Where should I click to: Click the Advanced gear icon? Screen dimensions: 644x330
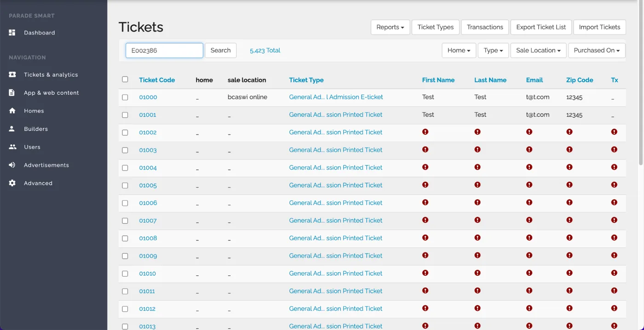pos(12,183)
